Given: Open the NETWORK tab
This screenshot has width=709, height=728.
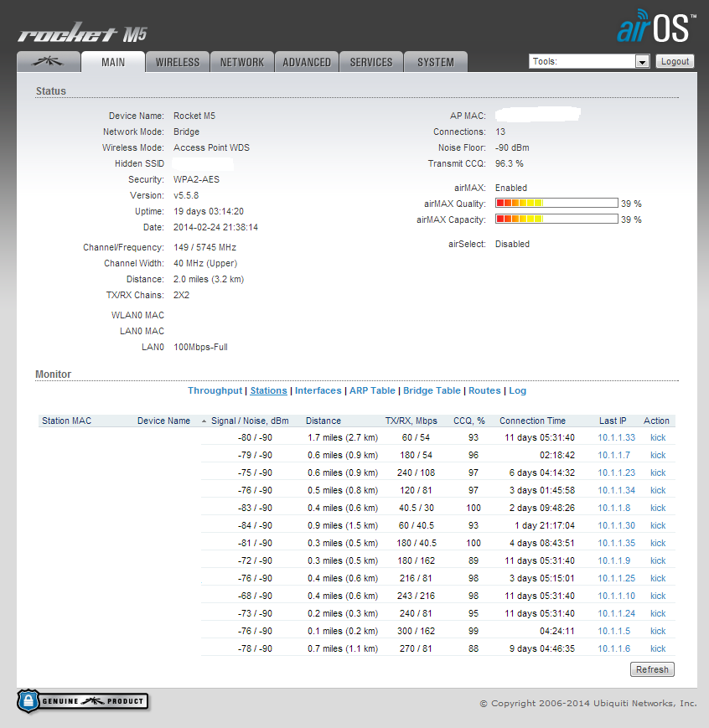Looking at the screenshot, I should pos(242,62).
